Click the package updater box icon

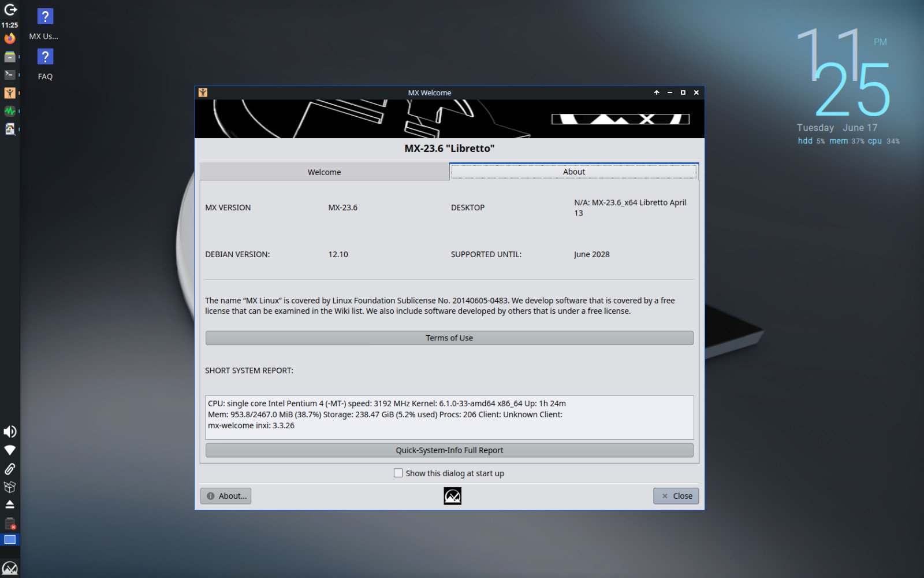pos(10,487)
